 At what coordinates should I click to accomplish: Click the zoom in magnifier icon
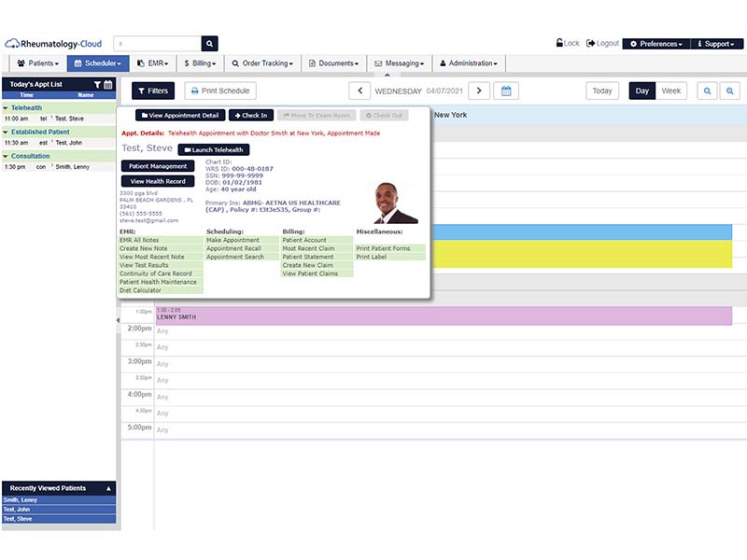(730, 91)
